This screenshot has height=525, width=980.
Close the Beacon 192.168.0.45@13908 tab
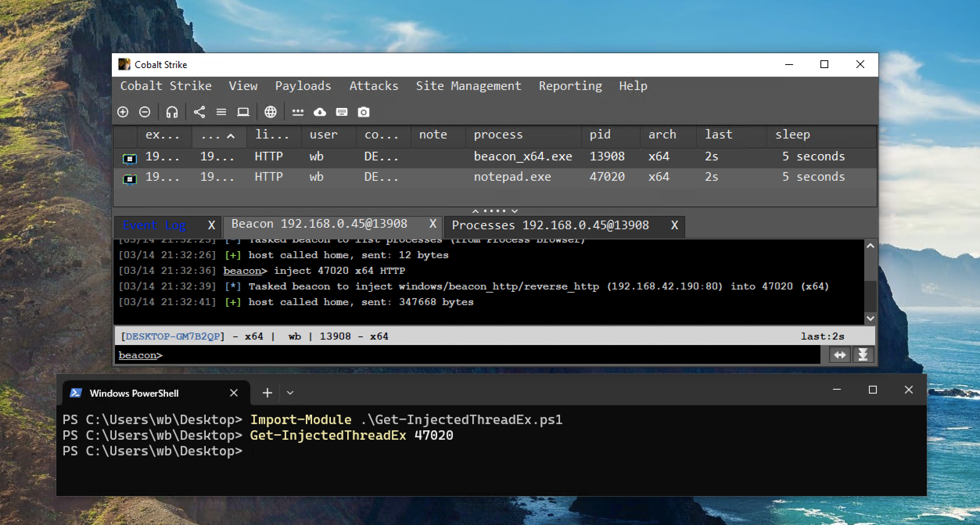[433, 224]
